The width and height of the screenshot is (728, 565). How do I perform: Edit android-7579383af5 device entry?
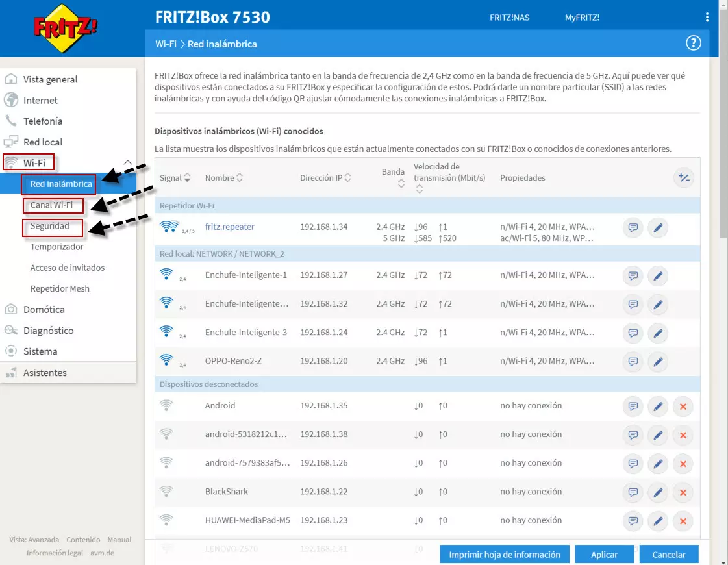[x=658, y=463]
